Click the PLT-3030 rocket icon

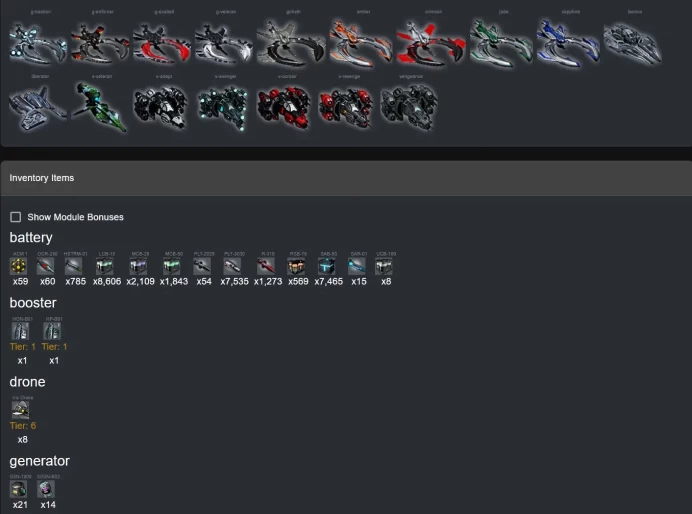[x=232, y=266]
